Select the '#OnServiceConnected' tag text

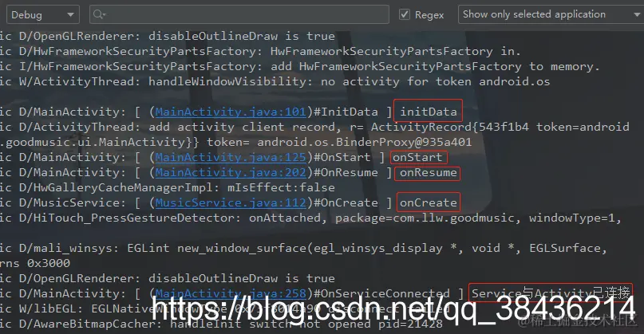click(381, 293)
